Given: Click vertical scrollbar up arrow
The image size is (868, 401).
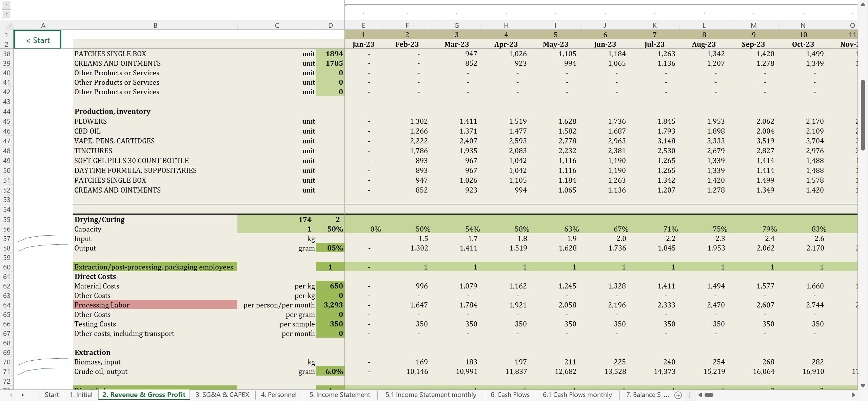Looking at the screenshot, I should [863, 4].
